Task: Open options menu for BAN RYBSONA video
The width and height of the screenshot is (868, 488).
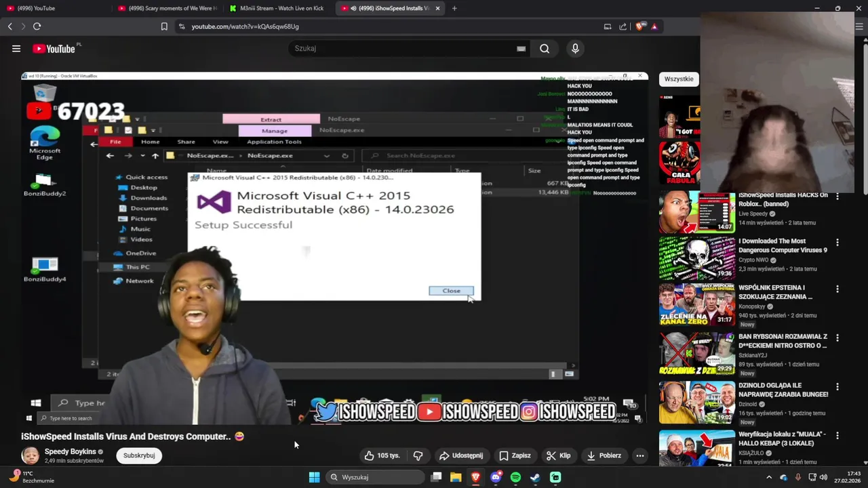Action: [x=837, y=338]
